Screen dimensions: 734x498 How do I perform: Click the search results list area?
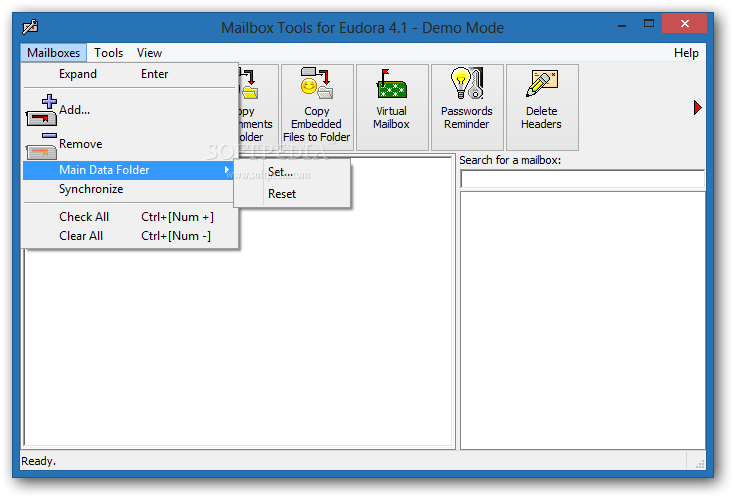pyautogui.click(x=582, y=320)
